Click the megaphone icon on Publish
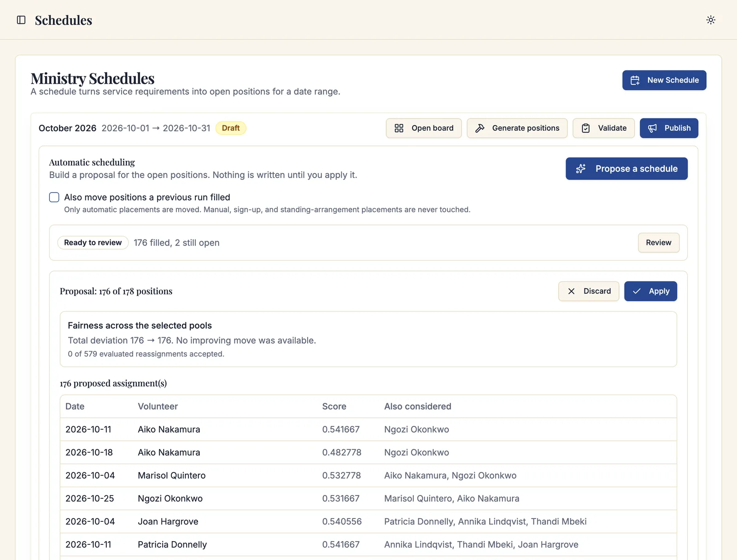This screenshot has height=560, width=737. point(652,128)
